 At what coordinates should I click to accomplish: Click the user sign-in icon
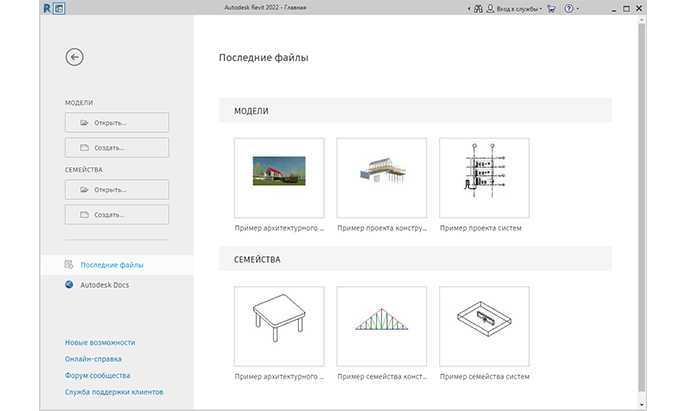pos(490,8)
